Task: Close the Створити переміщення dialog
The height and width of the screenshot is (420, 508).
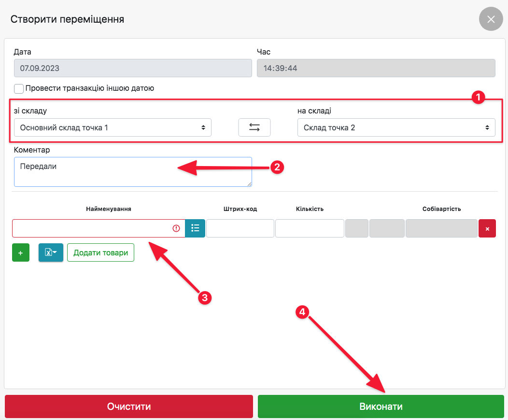Action: (491, 19)
